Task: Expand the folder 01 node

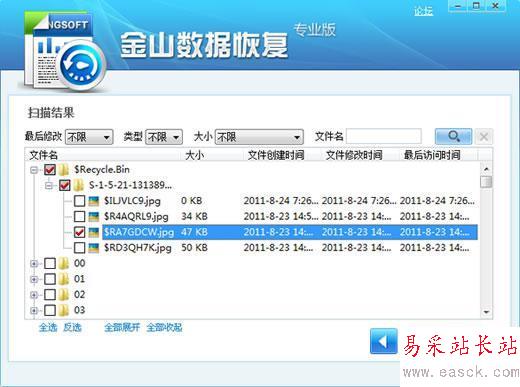Action: 34,279
